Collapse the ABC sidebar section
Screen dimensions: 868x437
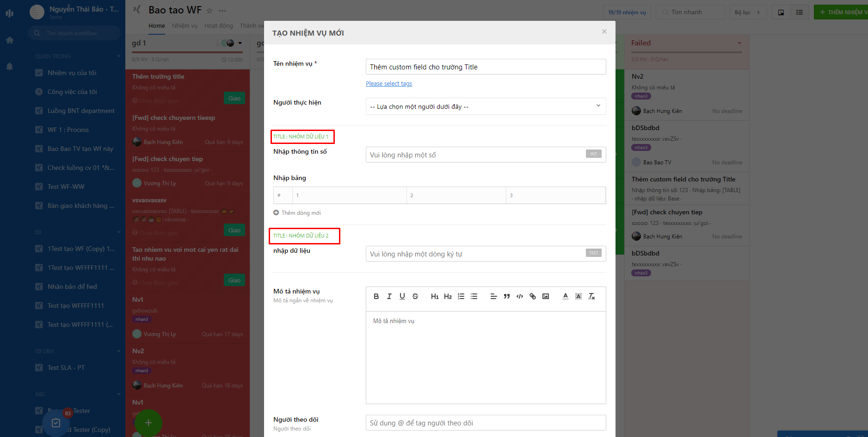pos(119,394)
